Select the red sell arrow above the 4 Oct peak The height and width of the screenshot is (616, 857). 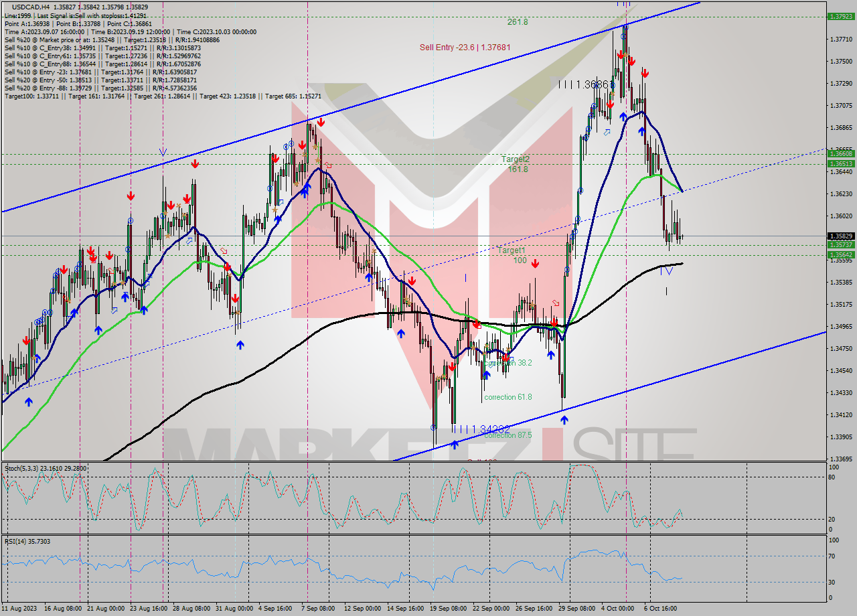click(621, 55)
